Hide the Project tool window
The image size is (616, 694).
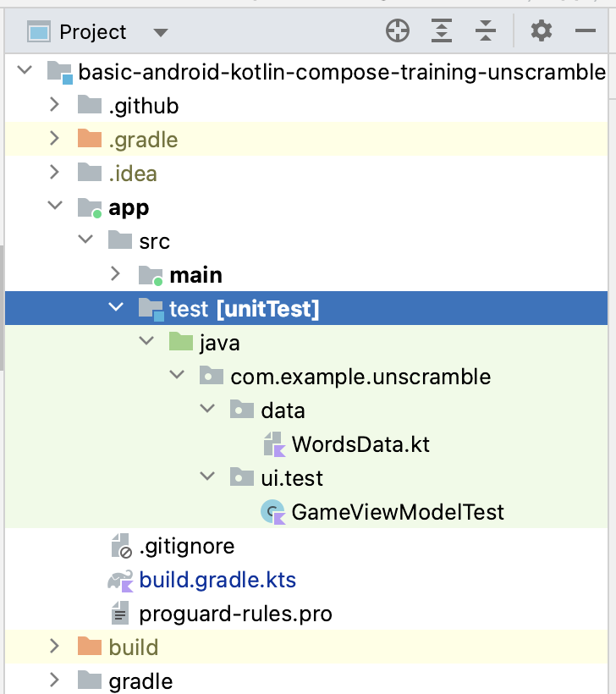[x=586, y=30]
